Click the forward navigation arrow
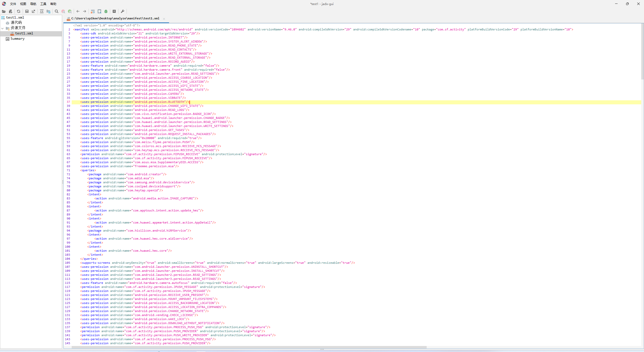 point(85,11)
